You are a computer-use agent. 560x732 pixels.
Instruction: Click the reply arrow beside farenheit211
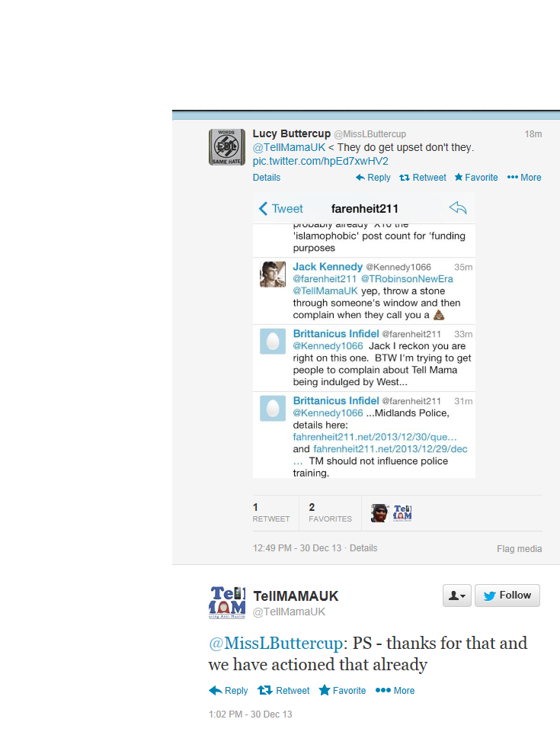point(458,207)
